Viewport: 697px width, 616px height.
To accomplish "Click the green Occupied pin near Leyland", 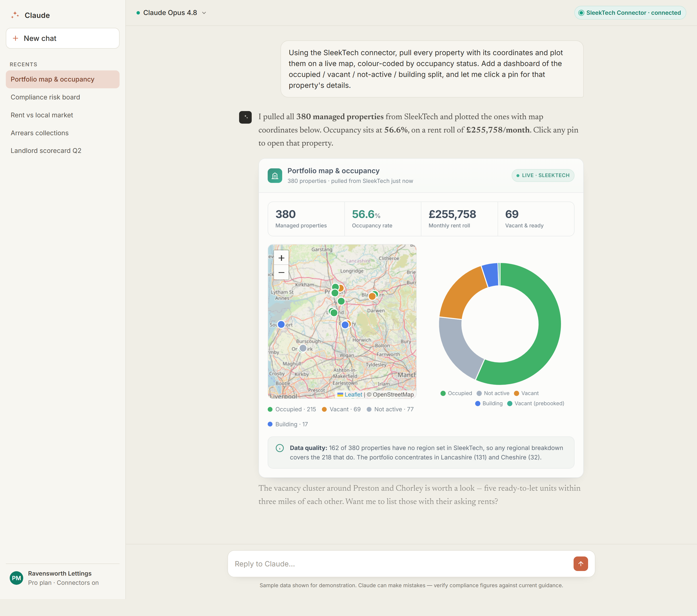I will (334, 313).
